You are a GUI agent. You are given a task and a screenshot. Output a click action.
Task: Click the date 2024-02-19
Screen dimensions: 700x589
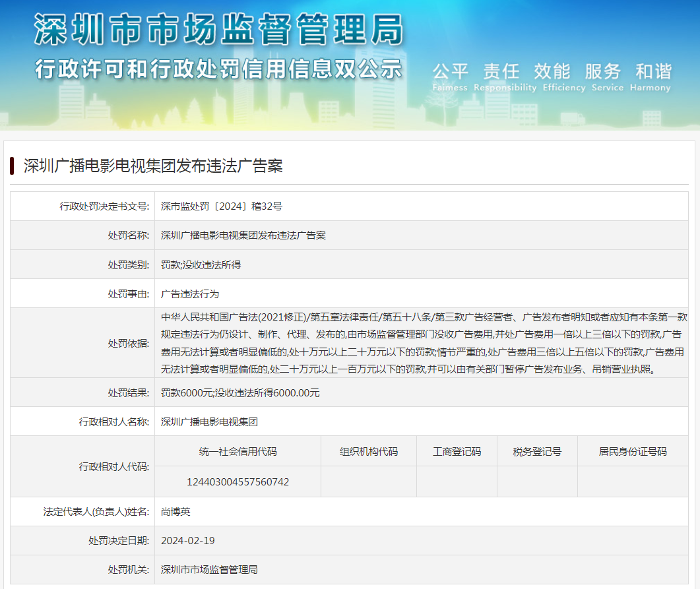click(x=188, y=540)
